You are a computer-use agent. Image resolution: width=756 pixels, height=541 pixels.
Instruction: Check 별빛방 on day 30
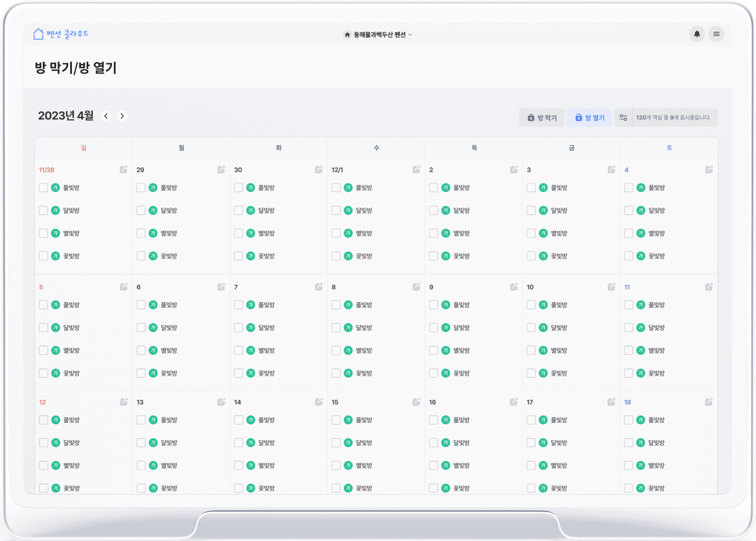tap(238, 233)
